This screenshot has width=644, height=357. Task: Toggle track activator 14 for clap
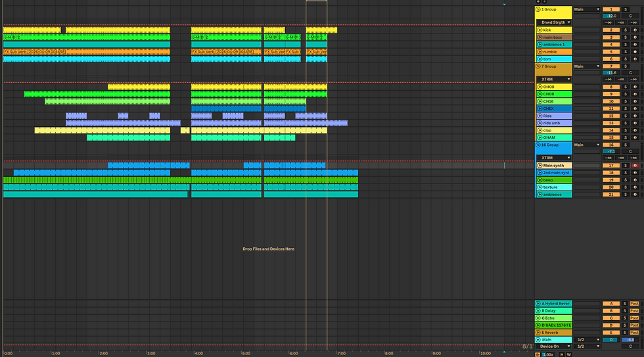611,130
